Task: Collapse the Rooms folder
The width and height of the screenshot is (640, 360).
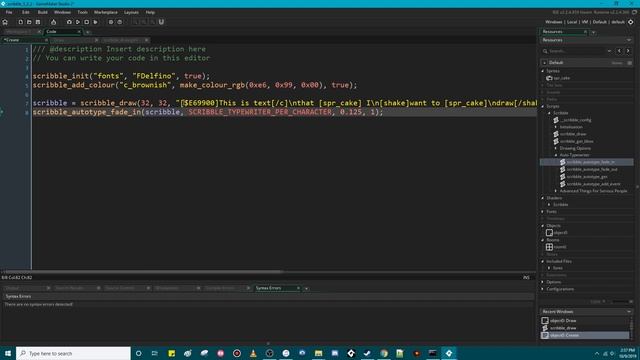Action: coord(543,240)
